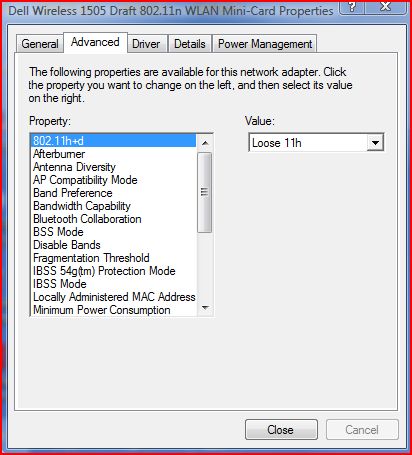Switch to the General tab
This screenshot has height=455, width=412.
click(40, 44)
